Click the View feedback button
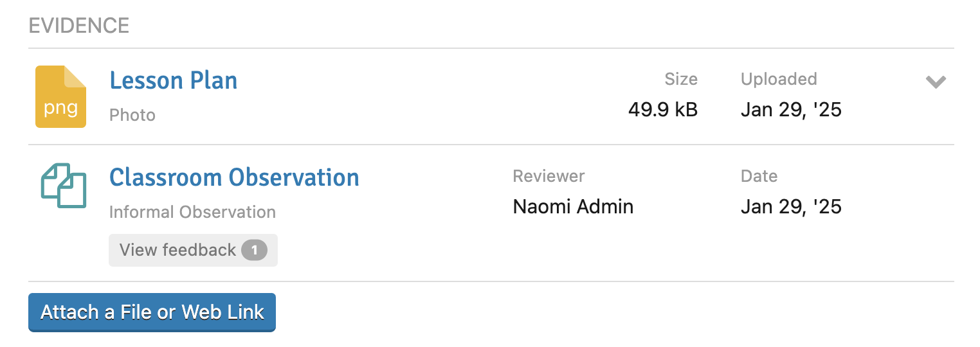 [193, 250]
